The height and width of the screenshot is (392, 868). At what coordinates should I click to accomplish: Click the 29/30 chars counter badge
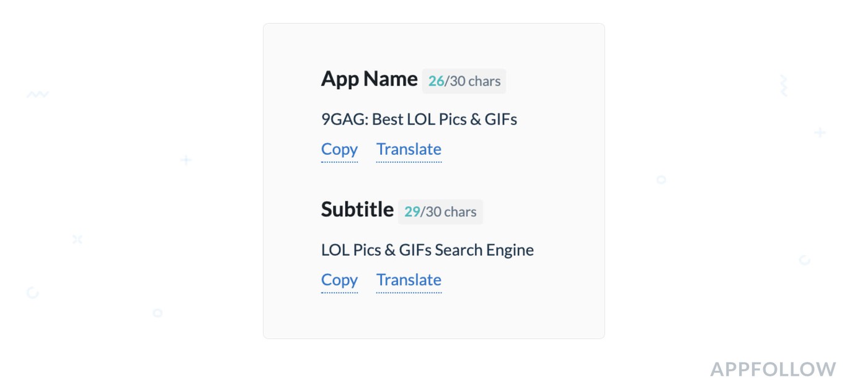point(440,212)
